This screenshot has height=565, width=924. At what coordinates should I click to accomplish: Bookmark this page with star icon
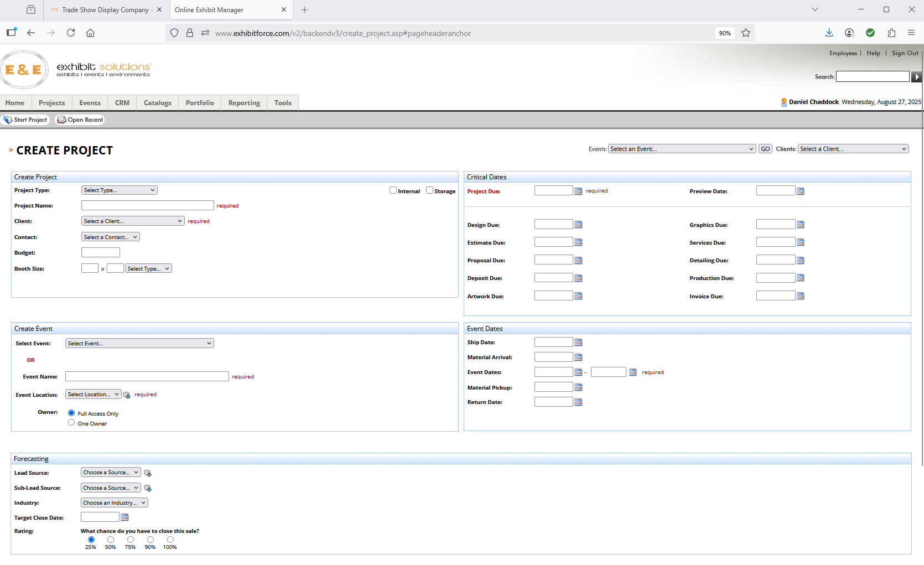pyautogui.click(x=746, y=33)
